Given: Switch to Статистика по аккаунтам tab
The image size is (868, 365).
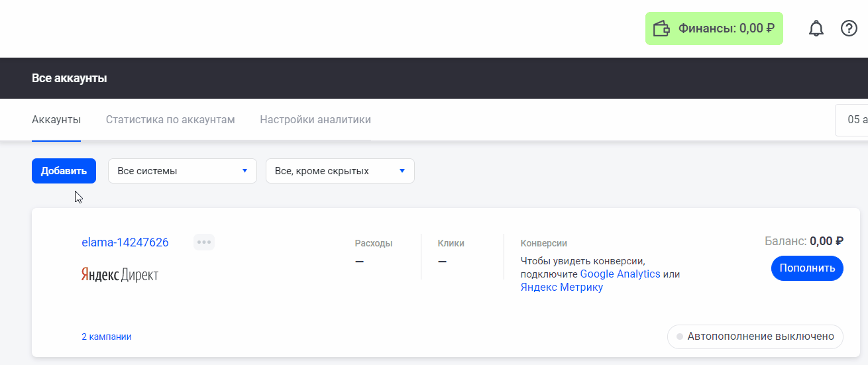Looking at the screenshot, I should (x=170, y=120).
